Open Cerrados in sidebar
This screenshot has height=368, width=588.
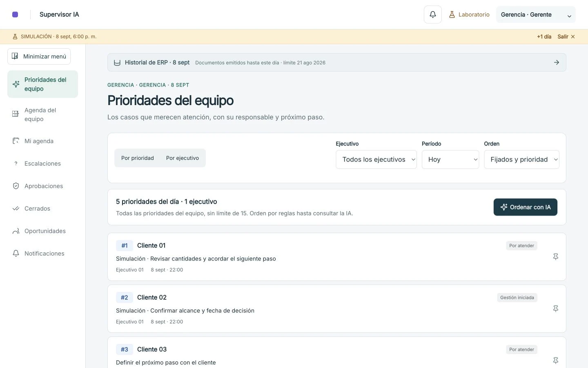(42, 209)
